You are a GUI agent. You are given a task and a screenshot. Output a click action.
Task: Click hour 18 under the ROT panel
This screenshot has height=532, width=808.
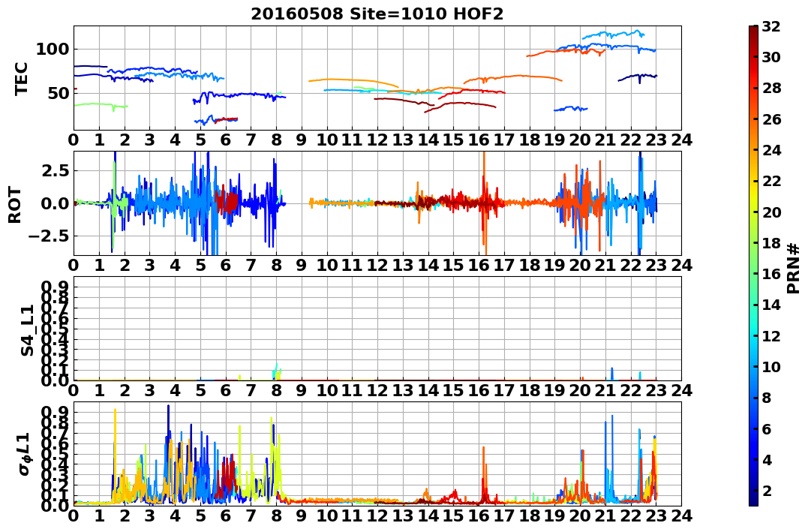(x=529, y=265)
